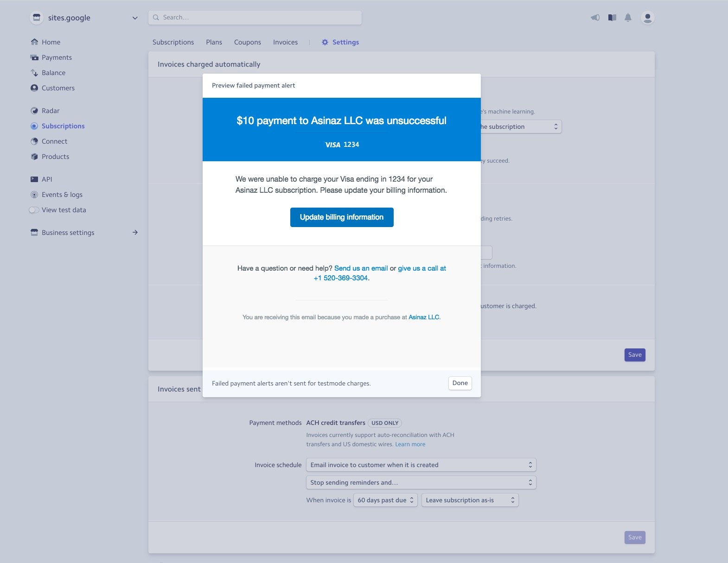Click the Connect globe icon
The width and height of the screenshot is (728, 563).
click(34, 141)
